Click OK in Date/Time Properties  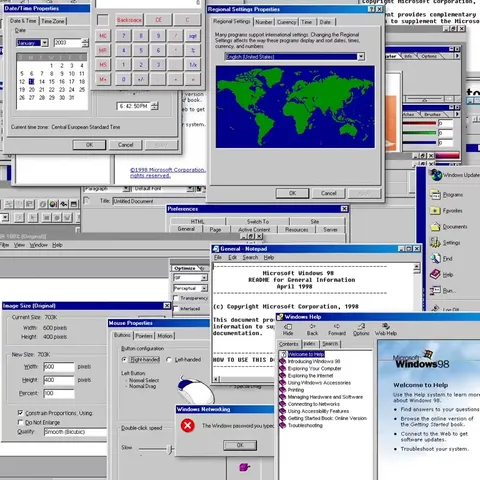[89, 145]
